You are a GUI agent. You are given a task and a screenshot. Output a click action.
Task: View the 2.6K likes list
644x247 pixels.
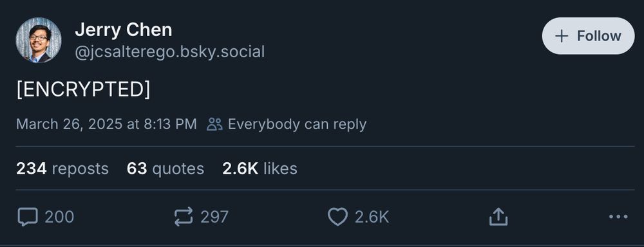260,169
